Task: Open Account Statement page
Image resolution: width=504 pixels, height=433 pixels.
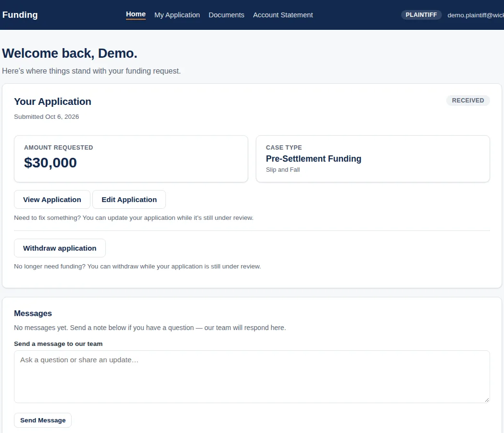Action: (x=282, y=15)
